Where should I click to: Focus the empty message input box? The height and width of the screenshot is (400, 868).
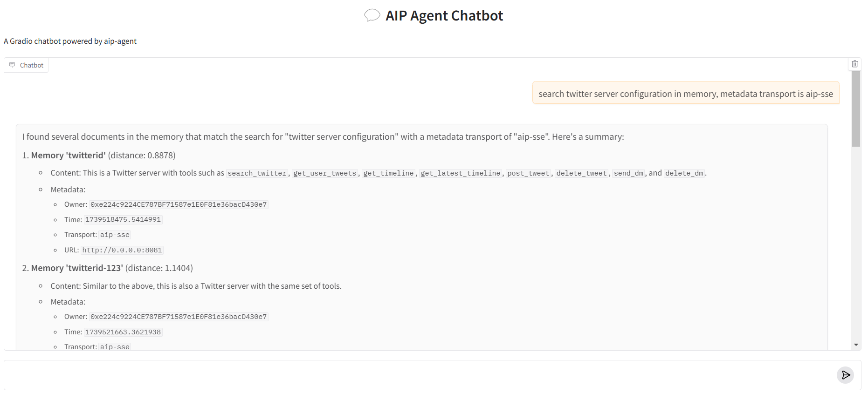[x=420, y=375]
